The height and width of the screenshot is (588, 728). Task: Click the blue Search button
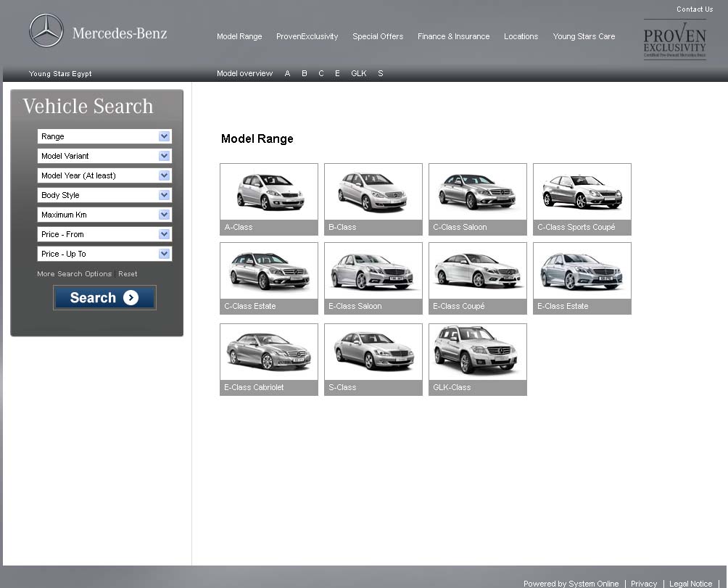tap(104, 297)
